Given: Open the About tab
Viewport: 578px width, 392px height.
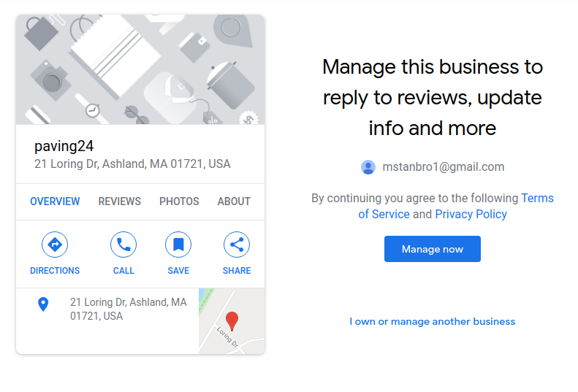Looking at the screenshot, I should click(x=234, y=201).
